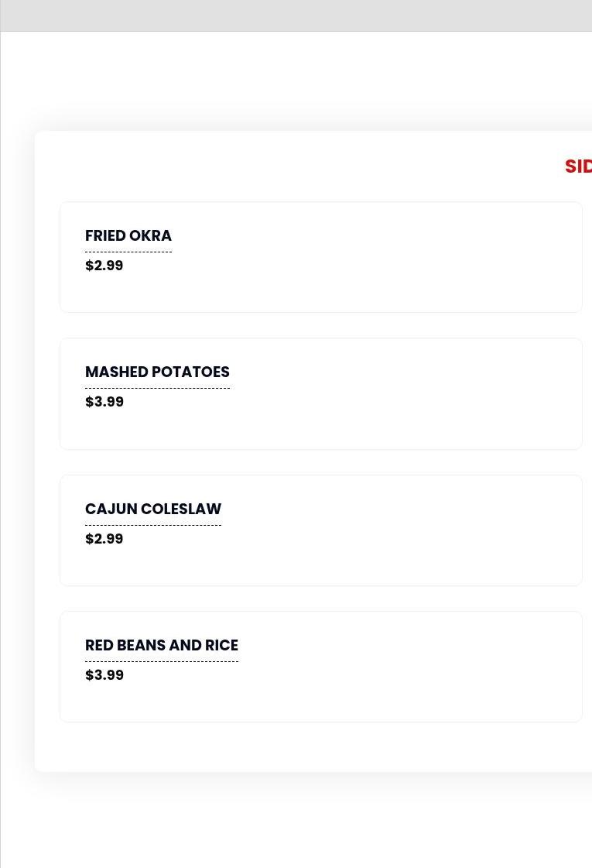Screen dimensions: 592x868
Task: Click the dashed underline beneath Mashed Potatoes
Action: click(x=157, y=388)
